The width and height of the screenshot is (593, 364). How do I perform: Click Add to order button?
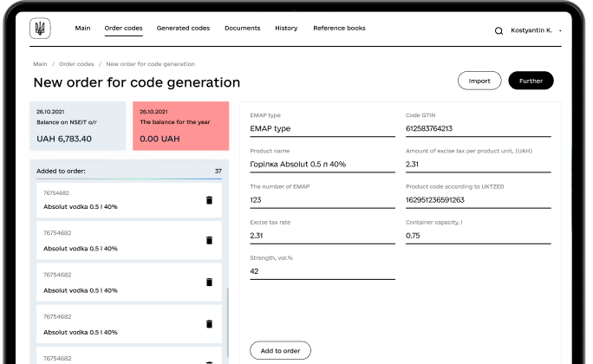pyautogui.click(x=280, y=350)
